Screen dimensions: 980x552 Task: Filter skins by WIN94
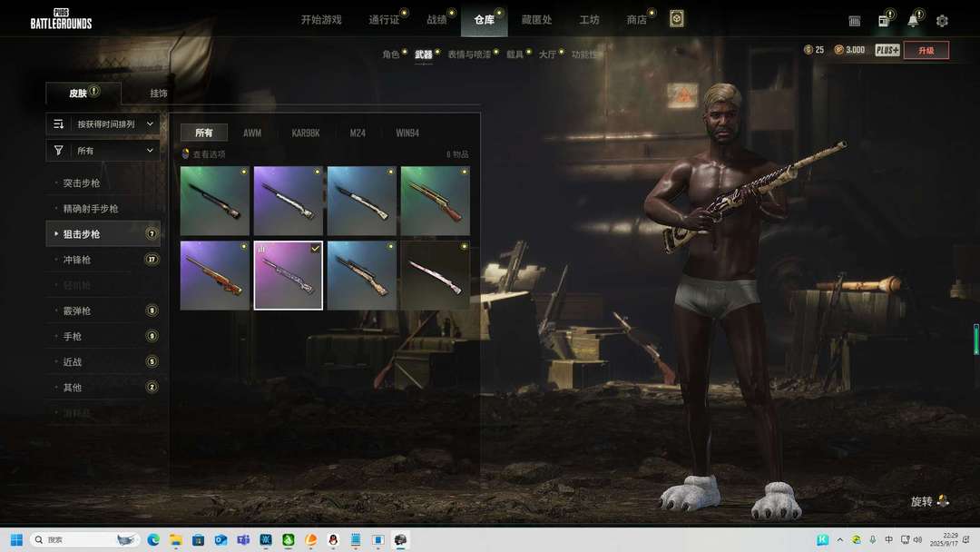[x=407, y=133]
